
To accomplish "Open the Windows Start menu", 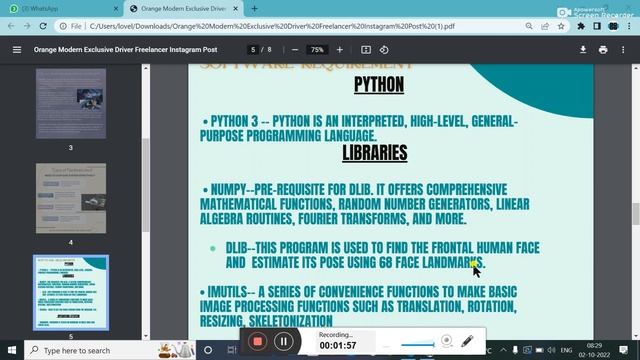I will (x=12, y=350).
